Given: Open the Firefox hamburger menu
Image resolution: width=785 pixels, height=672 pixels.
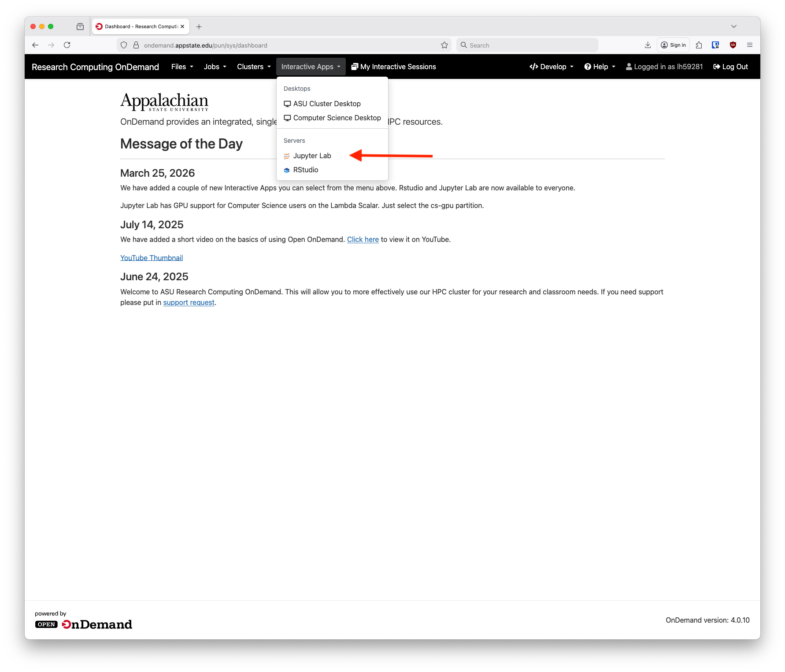Looking at the screenshot, I should [750, 45].
